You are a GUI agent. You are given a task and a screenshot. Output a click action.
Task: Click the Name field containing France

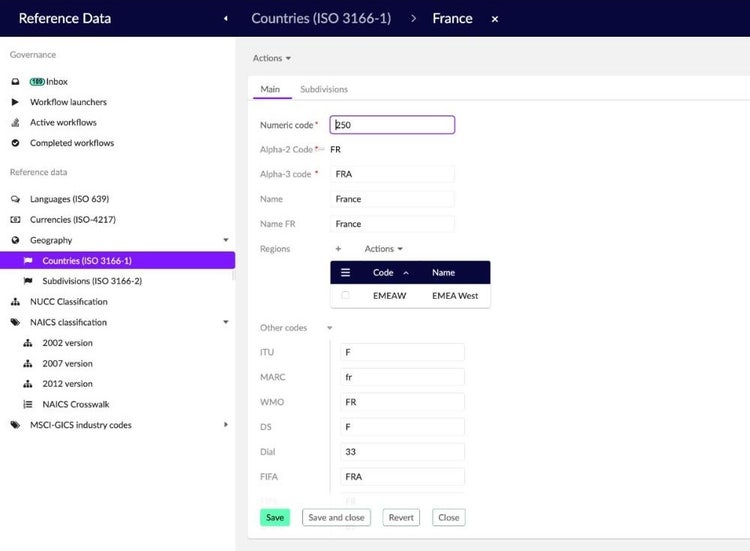click(x=392, y=199)
